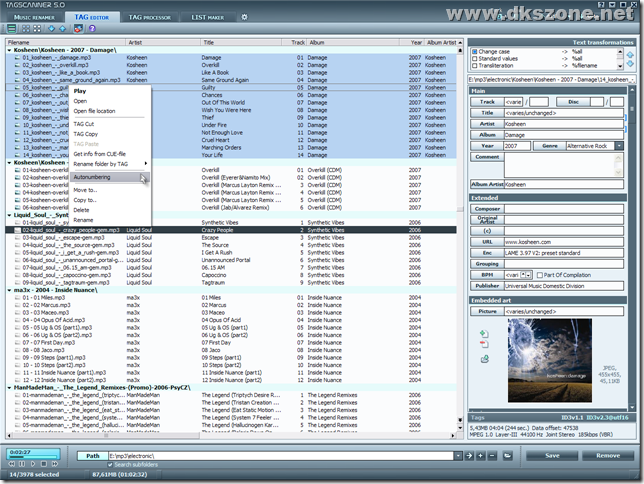
Task: Choose Delete in the context menu
Action: (x=81, y=210)
